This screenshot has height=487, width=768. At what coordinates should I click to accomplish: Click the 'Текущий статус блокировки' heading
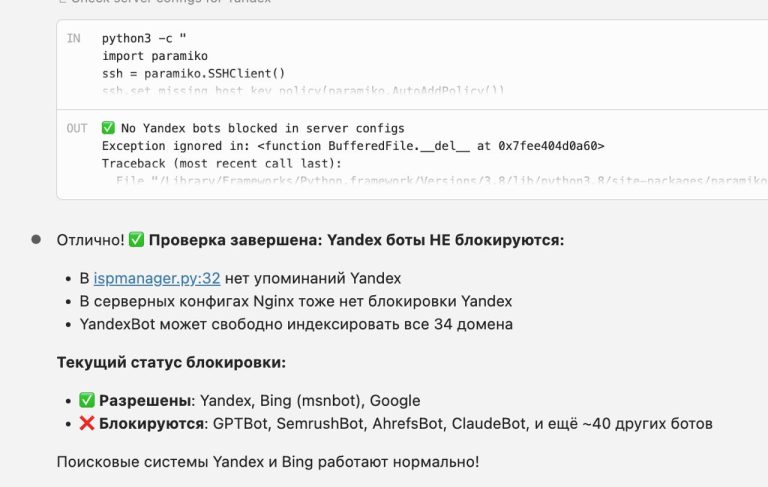click(x=171, y=362)
